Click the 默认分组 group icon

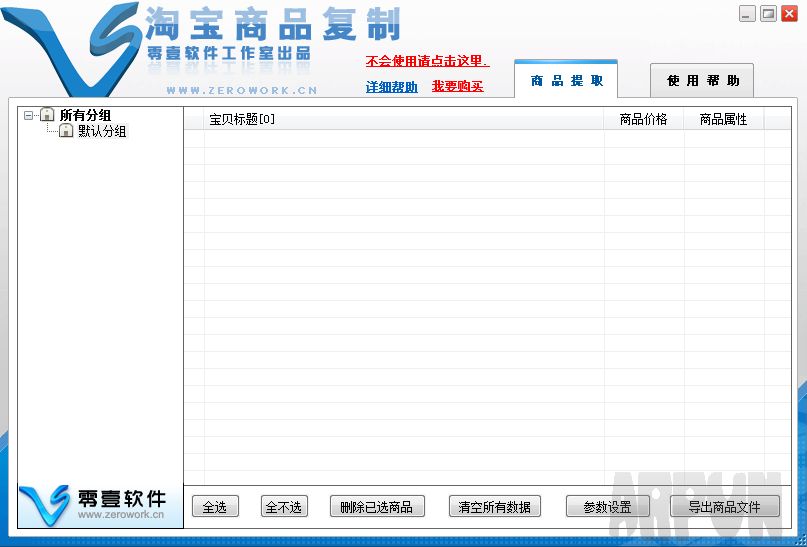[x=66, y=131]
